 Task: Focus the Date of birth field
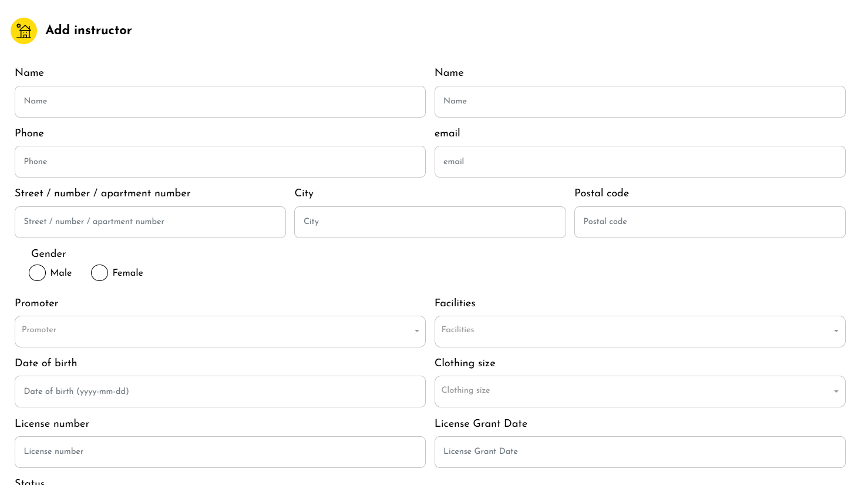[x=220, y=392]
